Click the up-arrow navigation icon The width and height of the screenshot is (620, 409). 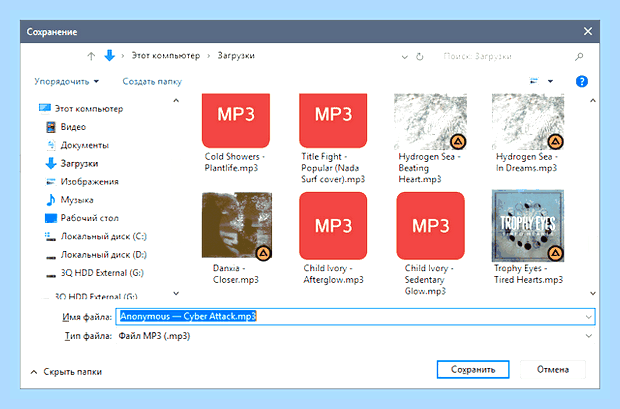(91, 57)
